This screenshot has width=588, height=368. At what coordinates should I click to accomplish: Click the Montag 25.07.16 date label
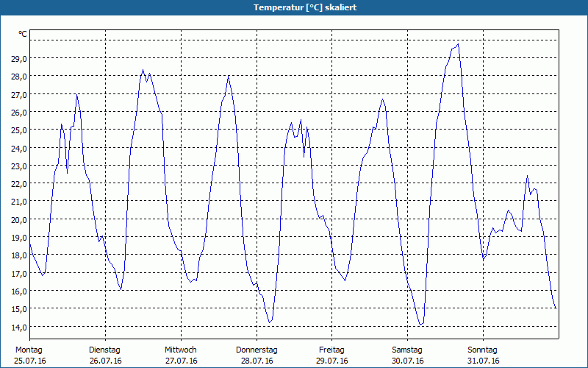pyautogui.click(x=30, y=355)
